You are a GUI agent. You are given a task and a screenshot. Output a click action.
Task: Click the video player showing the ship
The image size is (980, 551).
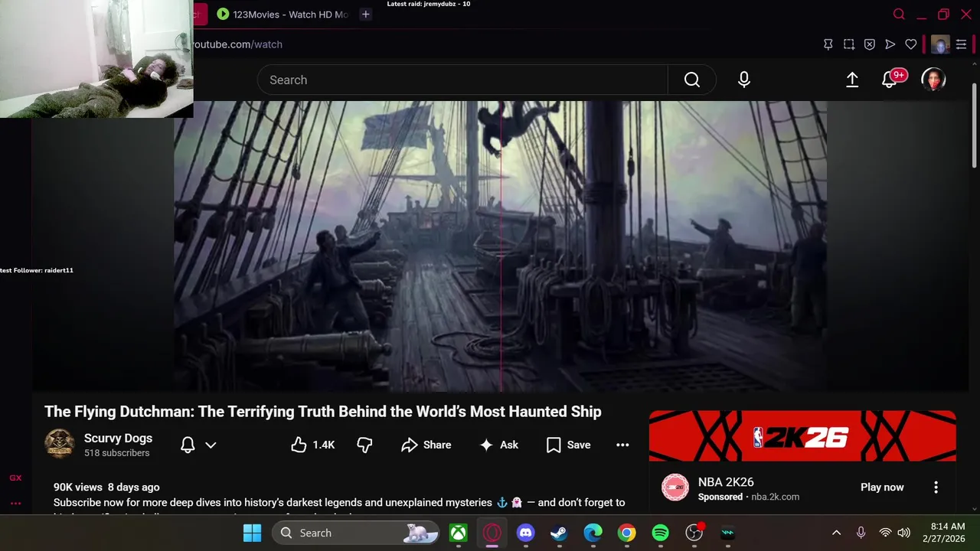click(x=500, y=246)
